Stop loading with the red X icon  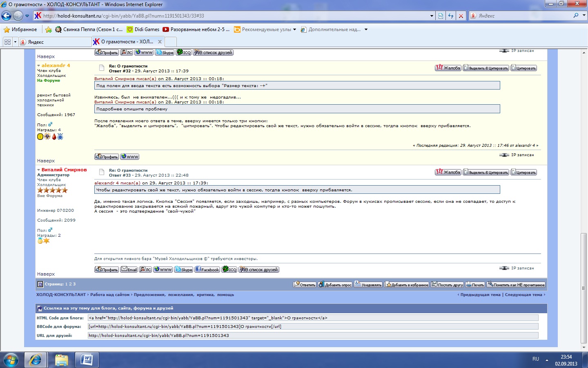pos(461,16)
